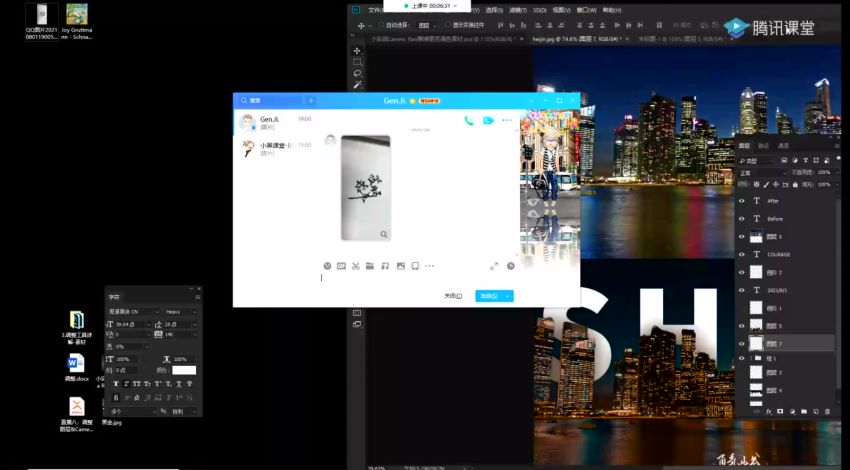Toggle strikethrough in Character panel
Image resolution: width=850 pixels, height=470 pixels.
point(189,384)
